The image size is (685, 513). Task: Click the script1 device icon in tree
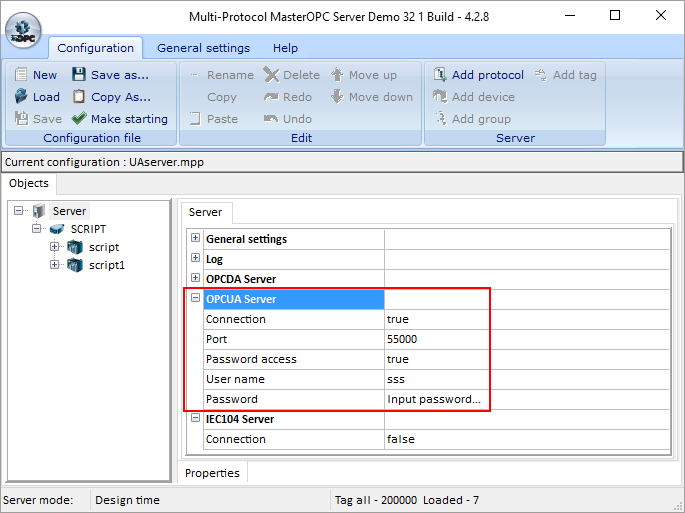coord(75,265)
